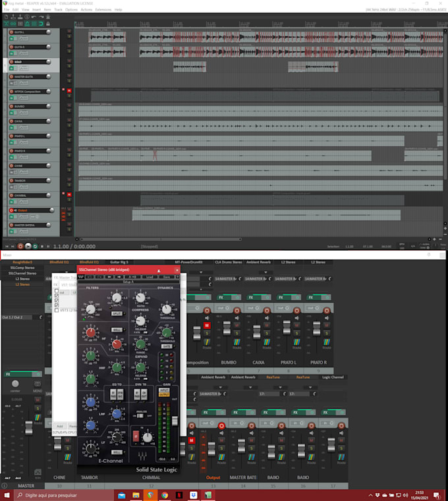The image size is (448, 501).
Task: Toggle item grouping toolbar icon
Action: click(x=13, y=24)
